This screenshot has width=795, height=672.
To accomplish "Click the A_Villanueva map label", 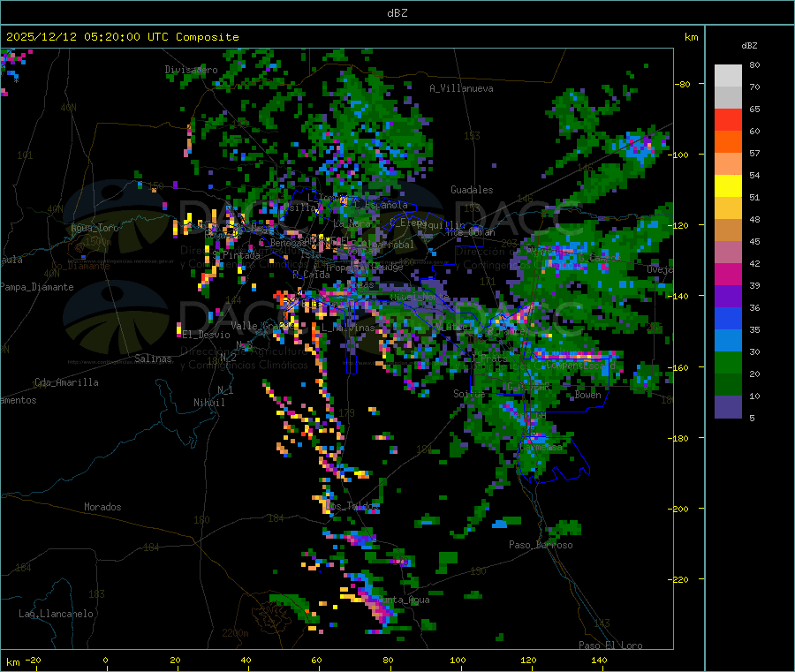I will tap(461, 88).
